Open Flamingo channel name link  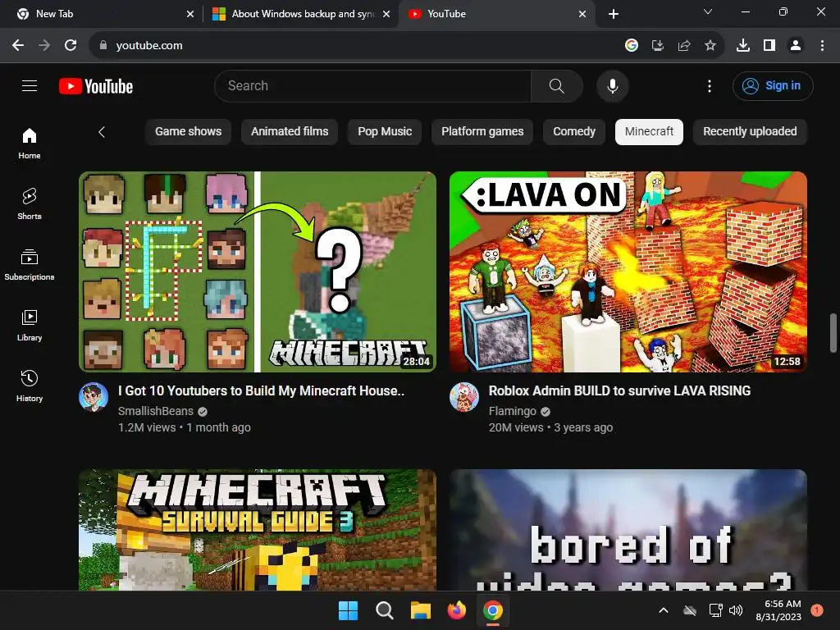click(x=512, y=411)
